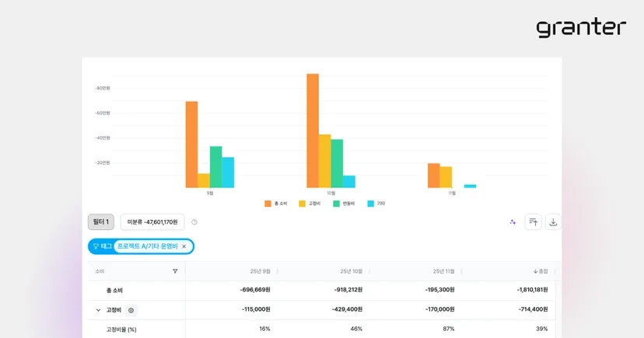This screenshot has width=644, height=338.
Task: Click the 16% ratio cell
Action: pos(265,329)
